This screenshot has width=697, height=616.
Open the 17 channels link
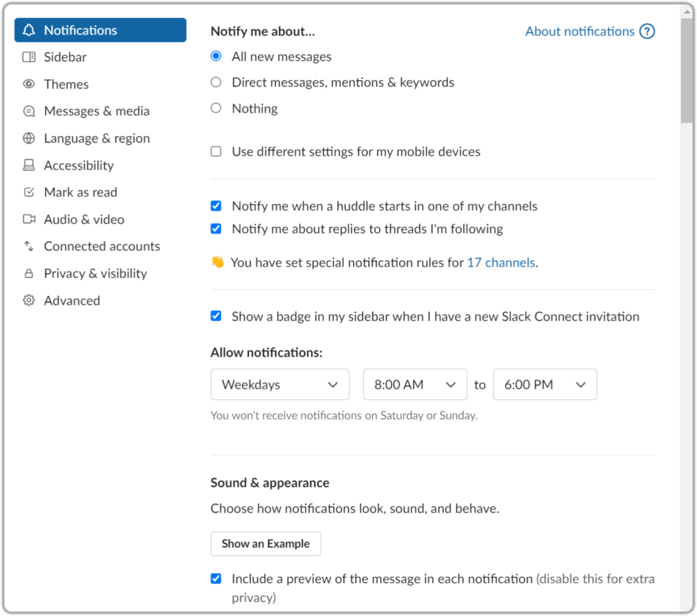click(501, 262)
